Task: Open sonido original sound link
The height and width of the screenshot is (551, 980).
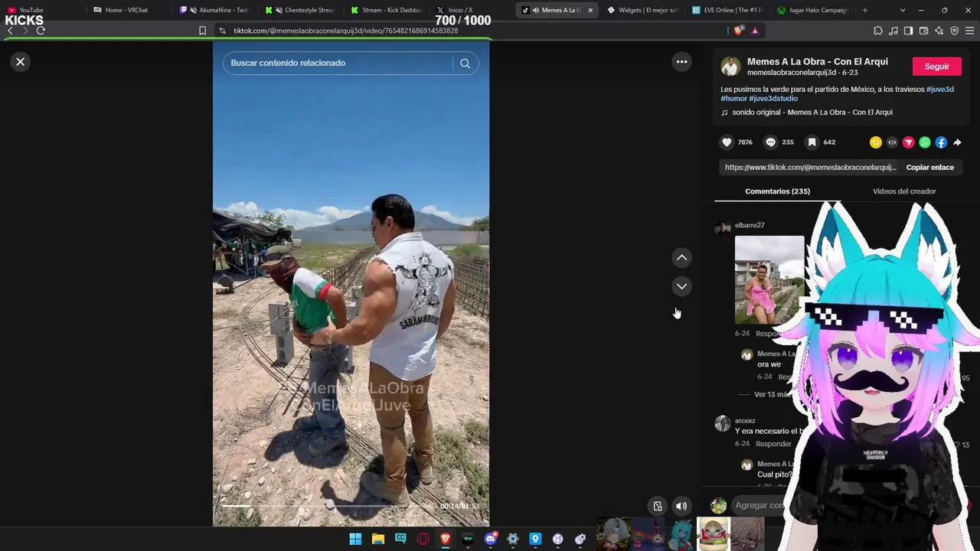Action: (812, 112)
